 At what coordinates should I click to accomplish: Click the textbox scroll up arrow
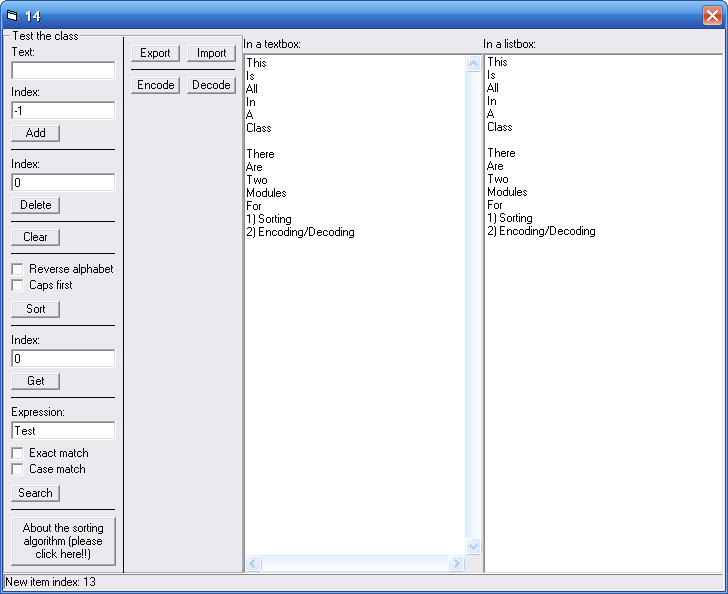(x=473, y=64)
